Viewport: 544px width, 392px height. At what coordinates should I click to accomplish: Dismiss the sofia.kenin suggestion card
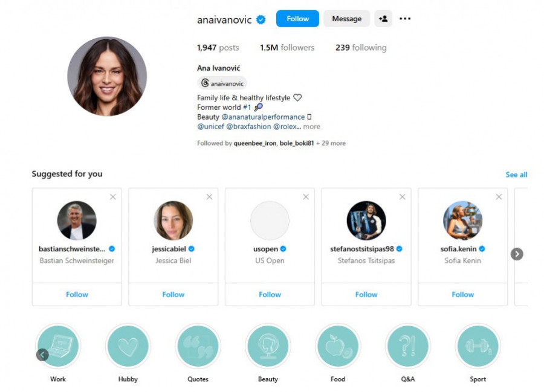click(499, 197)
